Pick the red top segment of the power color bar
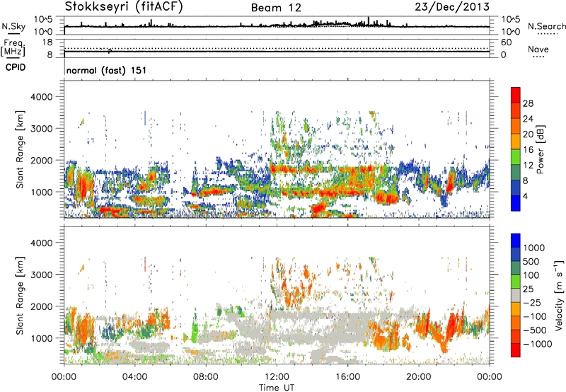This screenshot has width=566, height=392. [516, 95]
